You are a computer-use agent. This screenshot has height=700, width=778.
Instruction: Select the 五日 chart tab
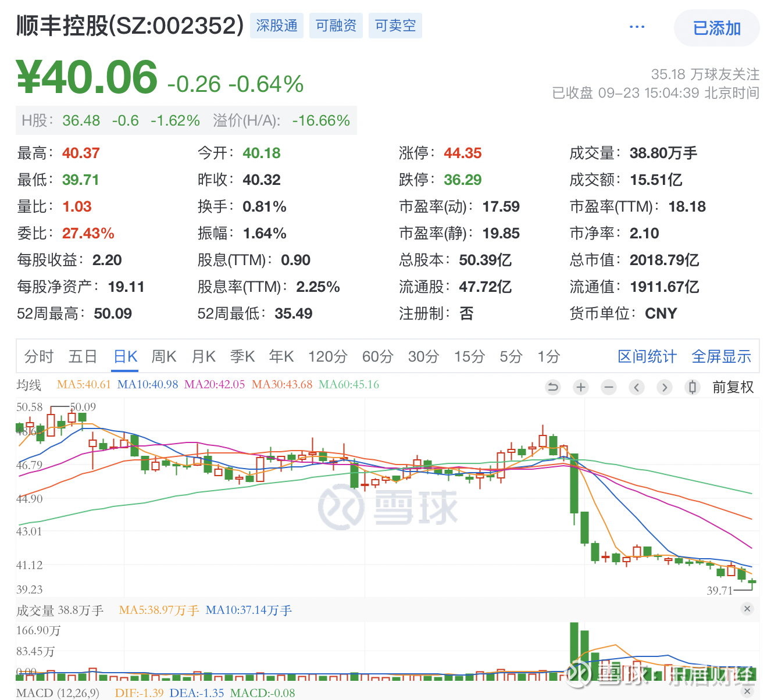pos(83,356)
